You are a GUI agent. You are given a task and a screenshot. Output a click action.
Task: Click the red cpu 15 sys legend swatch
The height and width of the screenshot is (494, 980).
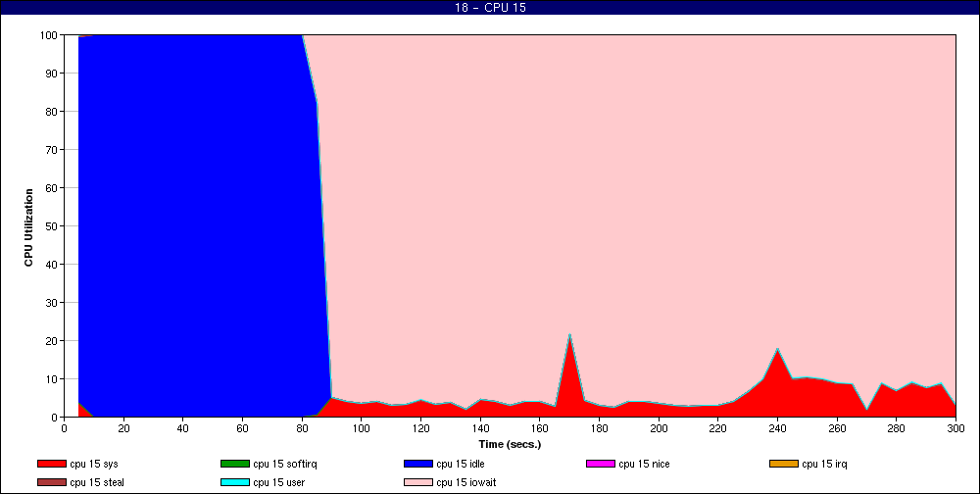(x=51, y=464)
